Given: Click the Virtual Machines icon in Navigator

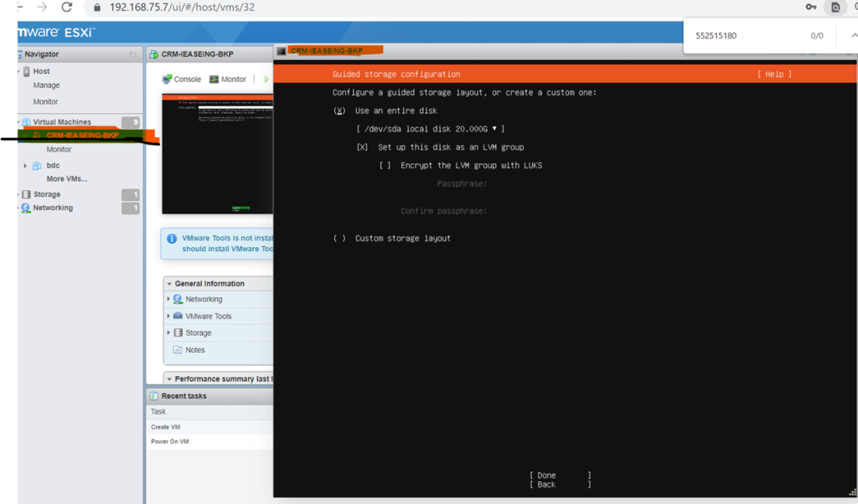Looking at the screenshot, I should point(26,122).
